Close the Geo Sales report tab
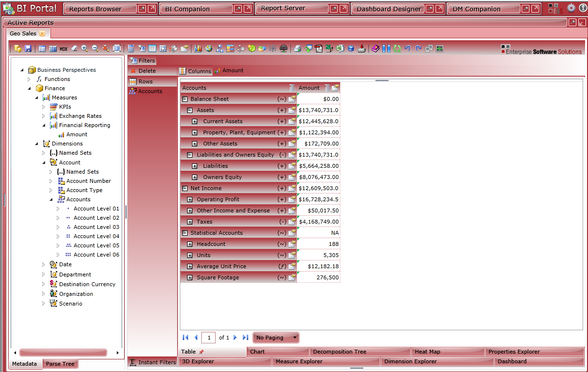The image size is (588, 372). click(x=42, y=33)
